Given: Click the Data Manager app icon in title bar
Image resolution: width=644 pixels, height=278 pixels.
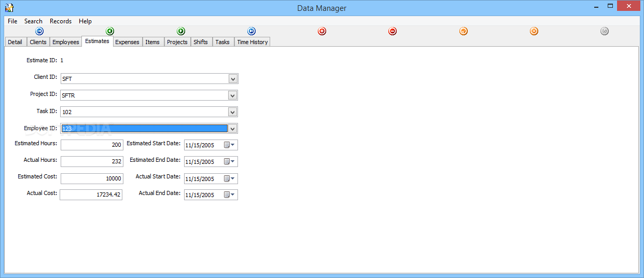Looking at the screenshot, I should click(9, 8).
